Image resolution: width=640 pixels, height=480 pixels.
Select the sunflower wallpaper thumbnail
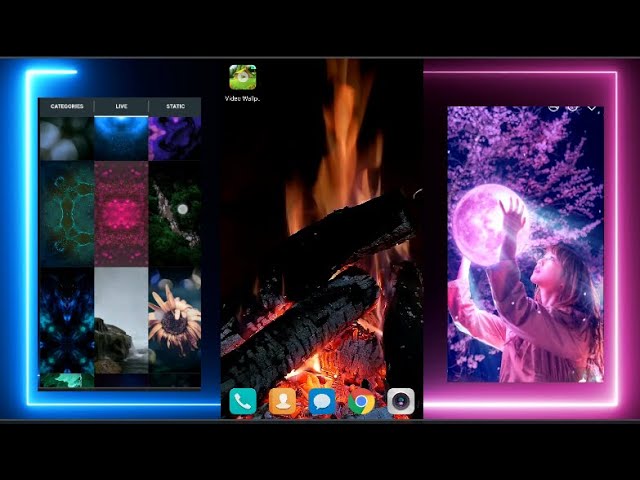pos(175,320)
